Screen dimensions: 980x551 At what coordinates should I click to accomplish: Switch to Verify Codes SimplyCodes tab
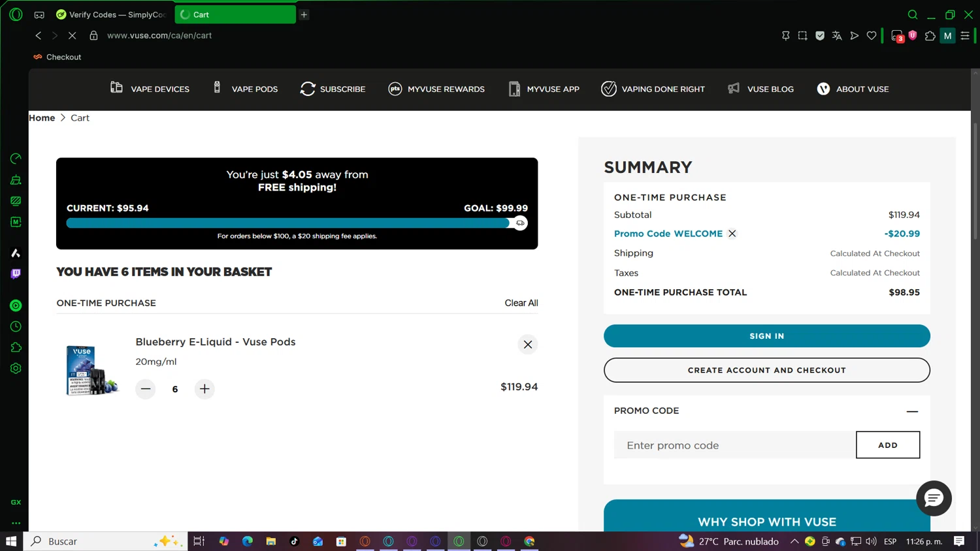(x=112, y=14)
